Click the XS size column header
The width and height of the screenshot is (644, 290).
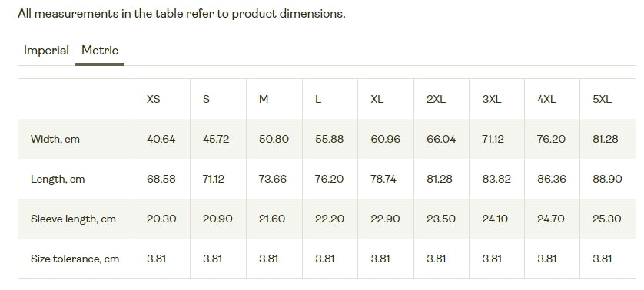pyautogui.click(x=154, y=99)
